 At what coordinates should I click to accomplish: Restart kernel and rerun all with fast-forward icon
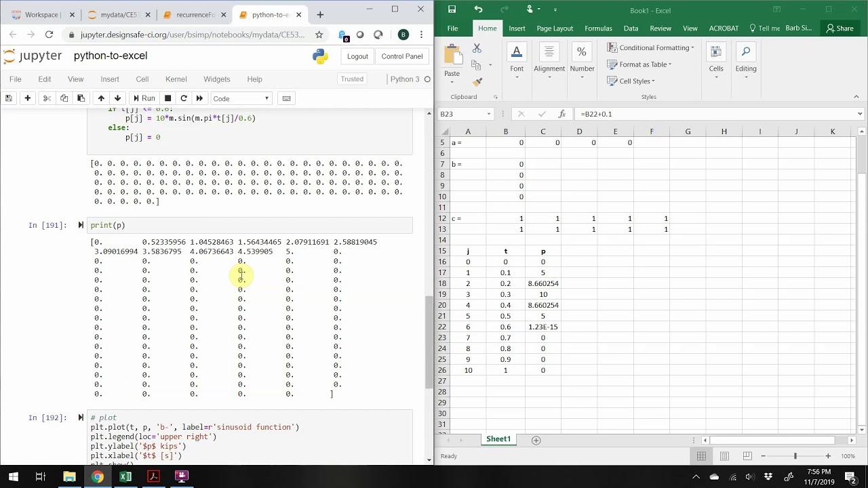tap(199, 98)
